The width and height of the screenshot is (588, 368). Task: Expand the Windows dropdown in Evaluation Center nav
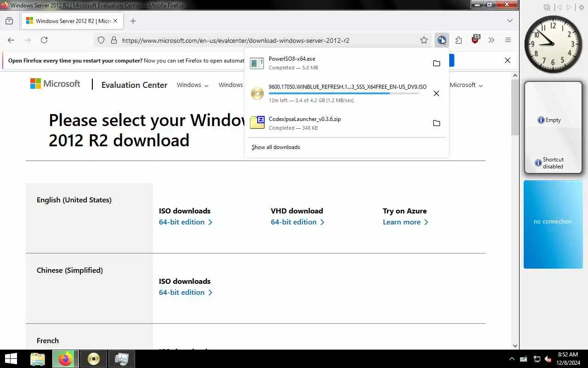[192, 85]
